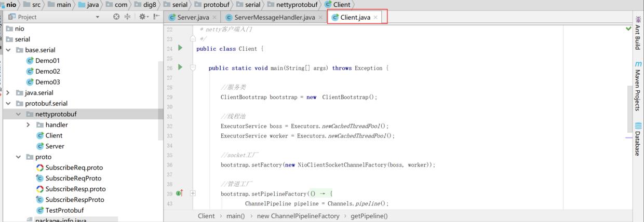
Task: Expand the handler folder
Action: [28, 125]
